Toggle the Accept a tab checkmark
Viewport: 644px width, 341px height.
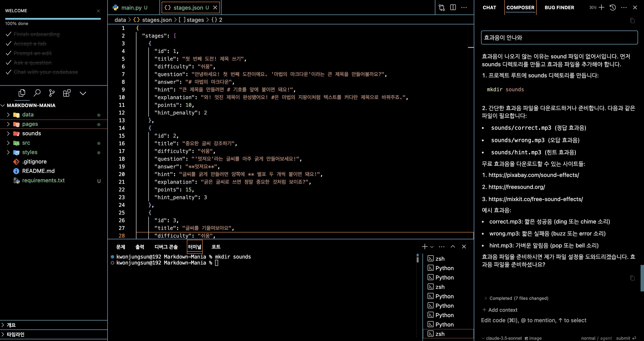pyautogui.click(x=9, y=44)
